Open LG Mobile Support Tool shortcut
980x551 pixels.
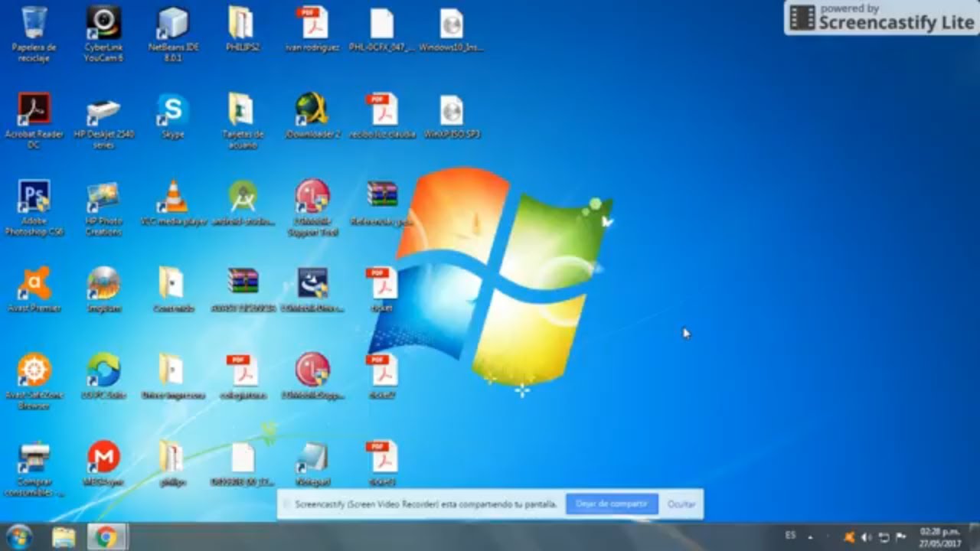pyautogui.click(x=312, y=208)
